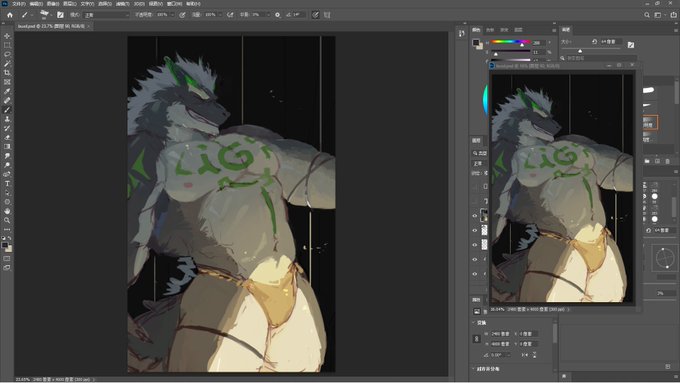Enable airbrush-style build-up

(230, 15)
